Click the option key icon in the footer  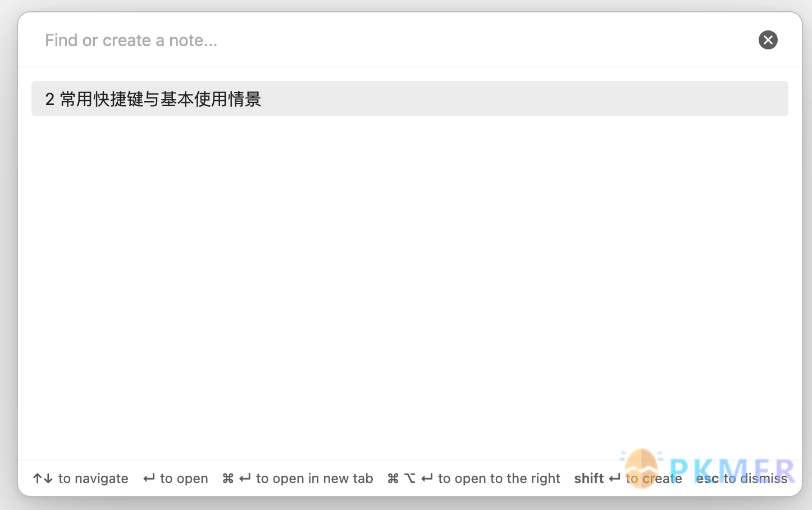410,479
